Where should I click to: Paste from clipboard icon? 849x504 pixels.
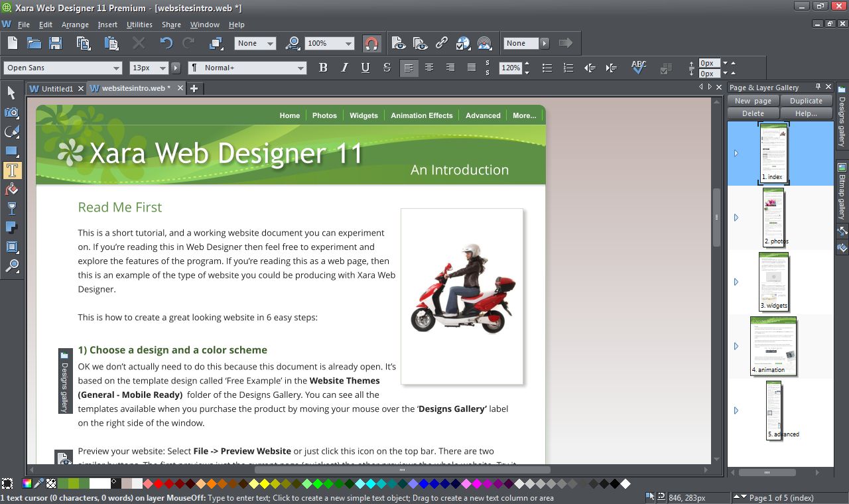(111, 43)
